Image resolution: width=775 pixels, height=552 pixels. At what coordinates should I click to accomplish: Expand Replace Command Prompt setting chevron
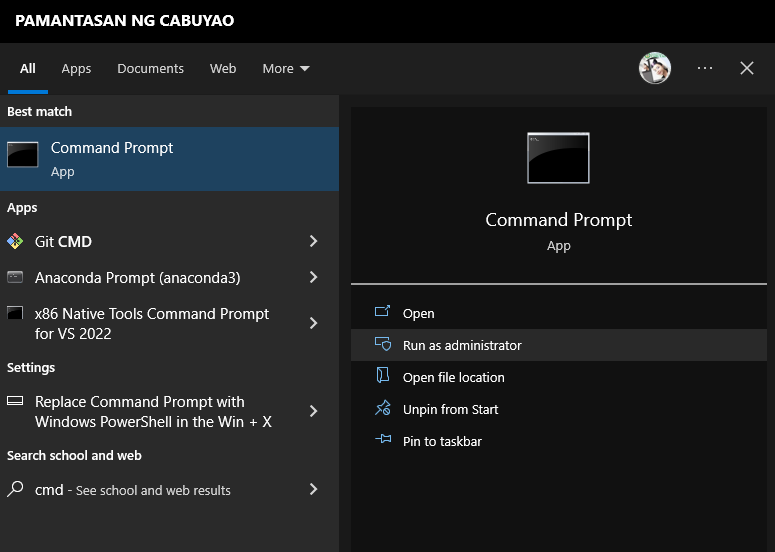tap(313, 411)
